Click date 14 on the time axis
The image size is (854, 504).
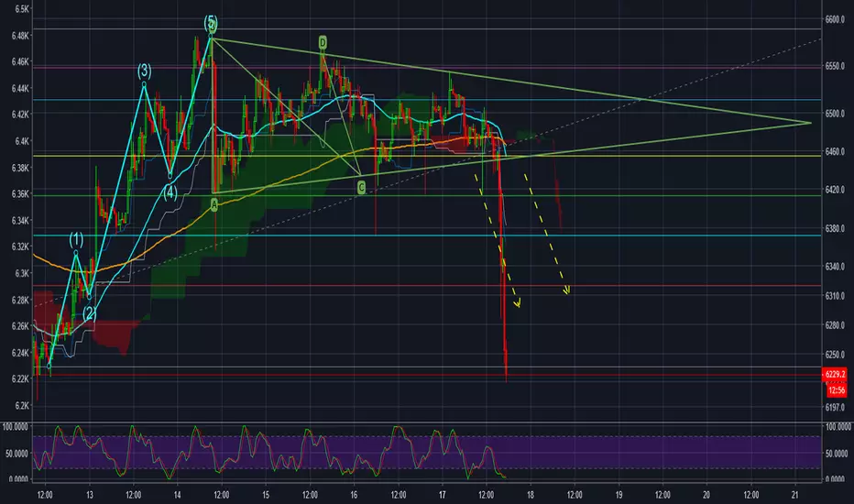tap(178, 495)
